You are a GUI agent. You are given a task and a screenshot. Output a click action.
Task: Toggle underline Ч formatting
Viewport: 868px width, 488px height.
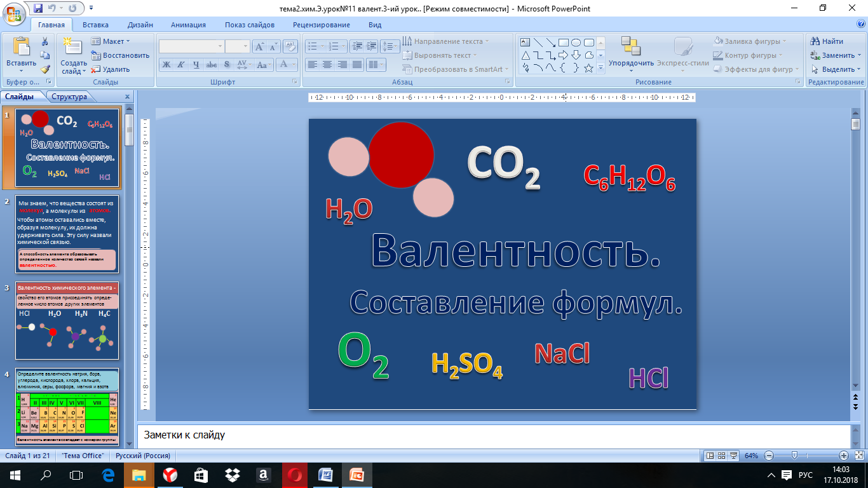pyautogui.click(x=196, y=64)
